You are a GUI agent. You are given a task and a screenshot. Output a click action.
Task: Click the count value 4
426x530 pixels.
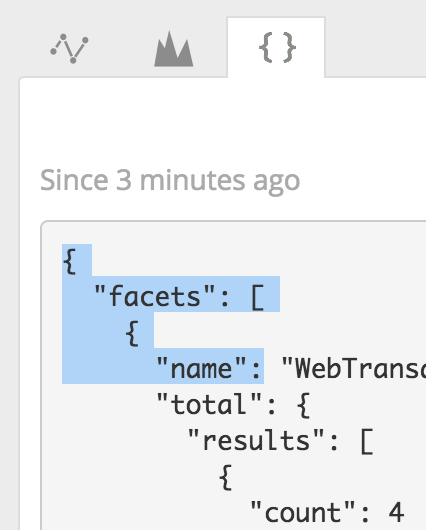[396, 512]
